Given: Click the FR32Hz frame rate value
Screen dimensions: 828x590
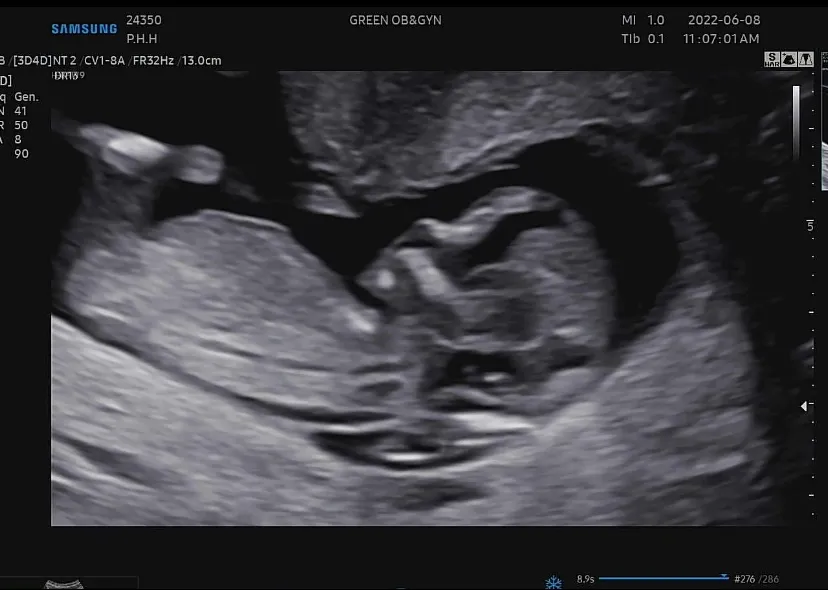Looking at the screenshot, I should (x=153, y=60).
